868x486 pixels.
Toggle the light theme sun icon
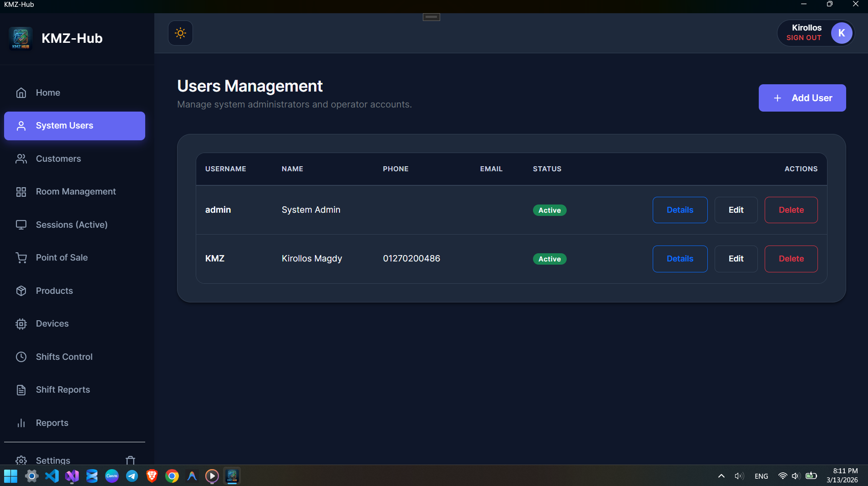pos(180,33)
